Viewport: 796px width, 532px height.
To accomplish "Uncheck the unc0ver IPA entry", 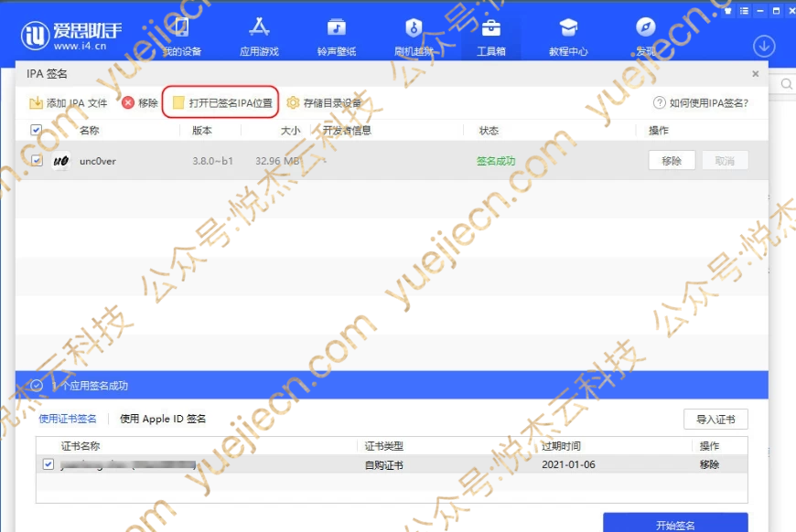I will (x=35, y=160).
